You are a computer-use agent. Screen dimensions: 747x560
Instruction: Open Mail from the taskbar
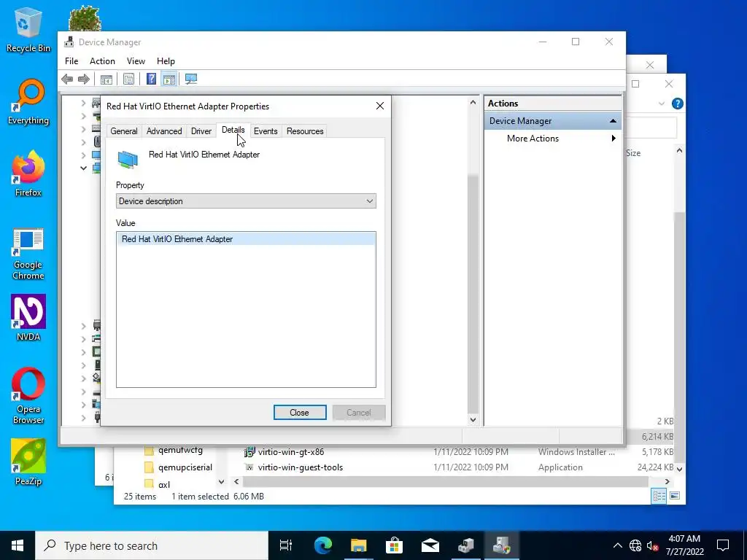click(x=430, y=545)
